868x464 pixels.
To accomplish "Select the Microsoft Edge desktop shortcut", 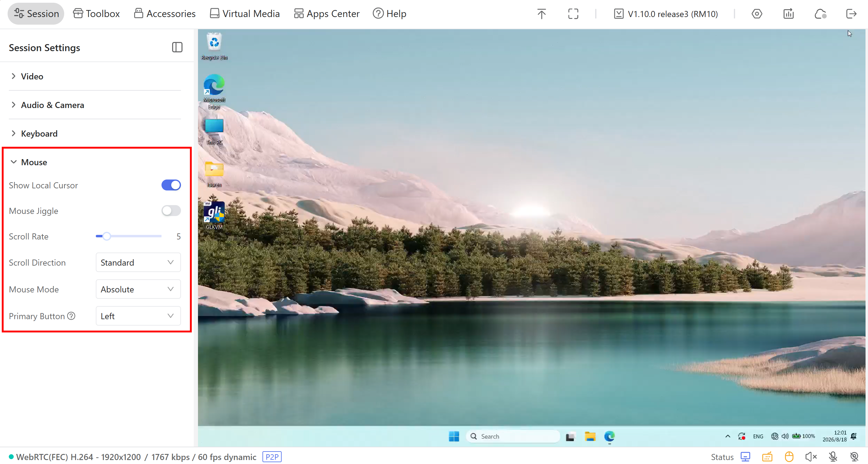I will [214, 92].
